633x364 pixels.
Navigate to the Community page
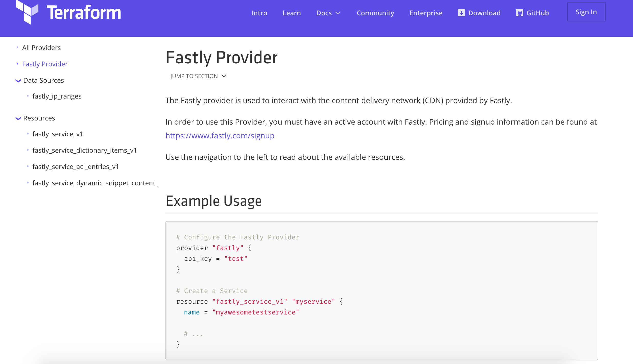click(x=375, y=13)
